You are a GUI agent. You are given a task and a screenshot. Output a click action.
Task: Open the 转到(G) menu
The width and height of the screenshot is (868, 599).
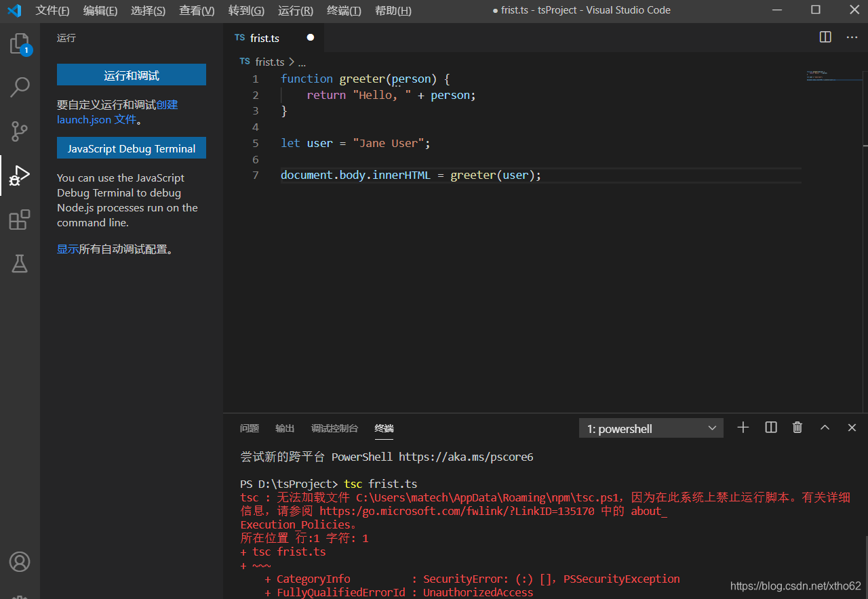click(246, 10)
